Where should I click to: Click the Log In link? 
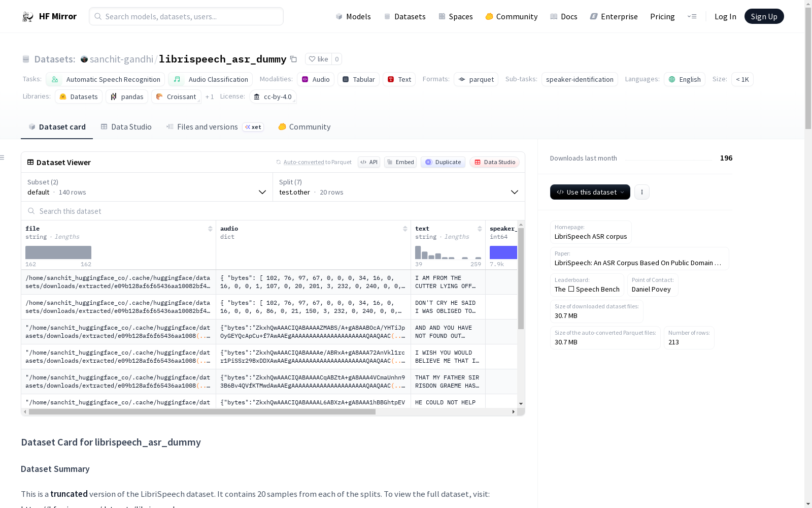(x=725, y=17)
